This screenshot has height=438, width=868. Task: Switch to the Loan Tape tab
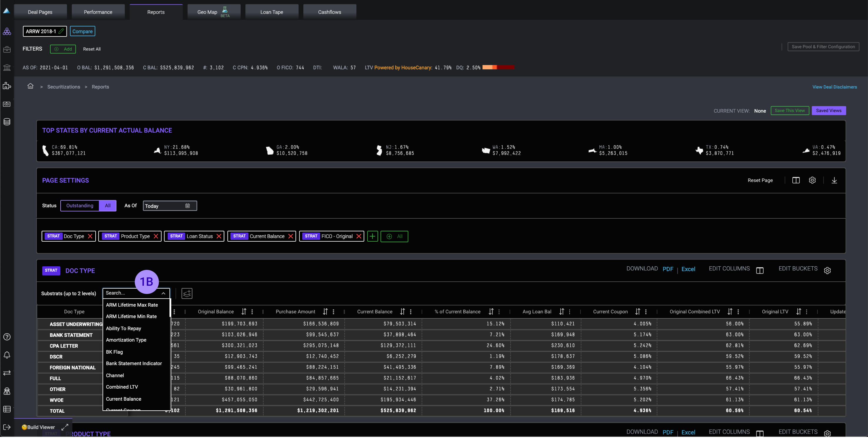point(272,12)
